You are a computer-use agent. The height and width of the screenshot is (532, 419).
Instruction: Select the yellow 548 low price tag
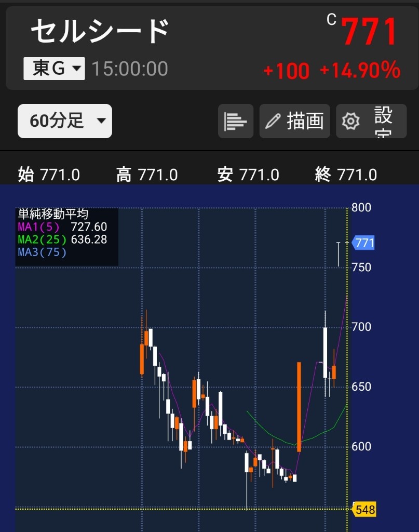click(x=364, y=509)
